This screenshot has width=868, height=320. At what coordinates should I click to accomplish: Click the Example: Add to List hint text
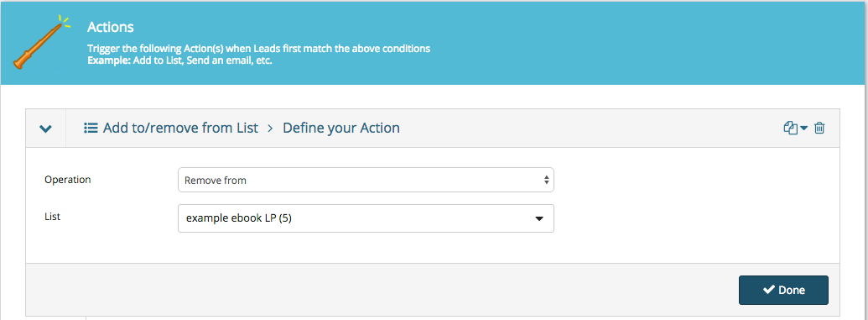[180, 60]
